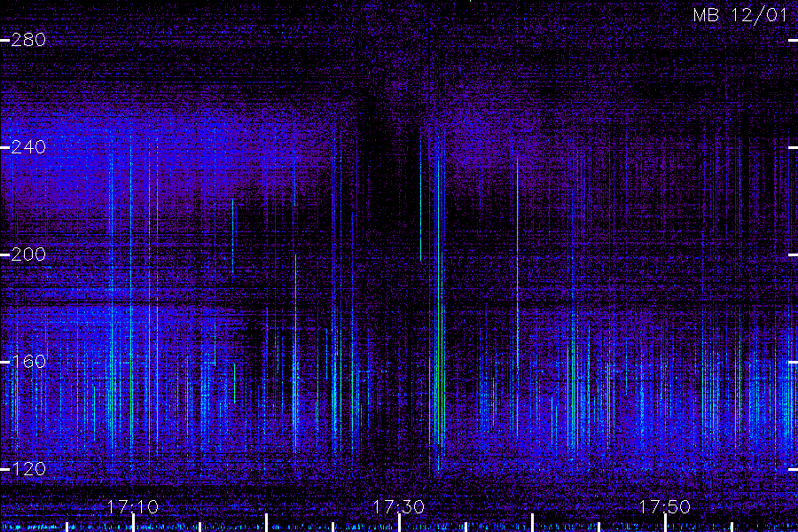This screenshot has height=532, width=798.
Task: Click the 17:10 time axis label
Action: pos(133,506)
